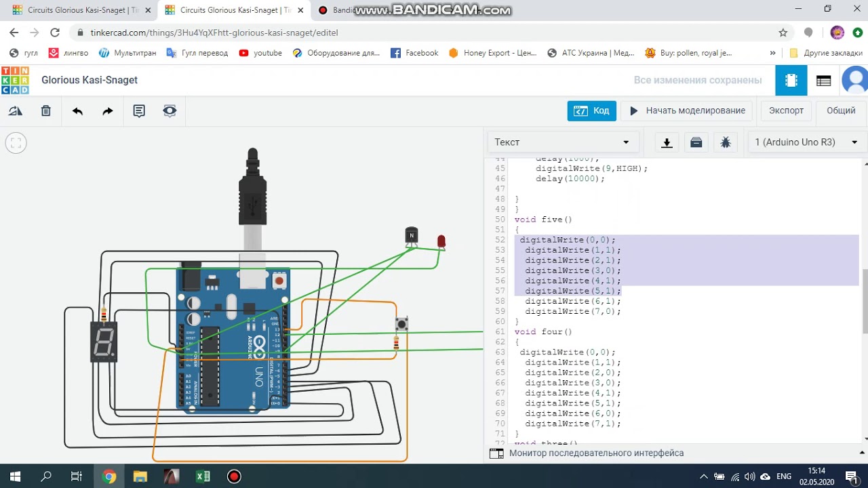Click Экспорт button

[x=787, y=110]
